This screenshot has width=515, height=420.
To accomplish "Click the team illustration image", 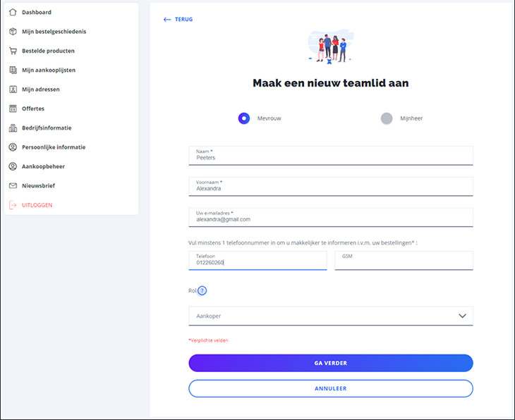I will 331,47.
